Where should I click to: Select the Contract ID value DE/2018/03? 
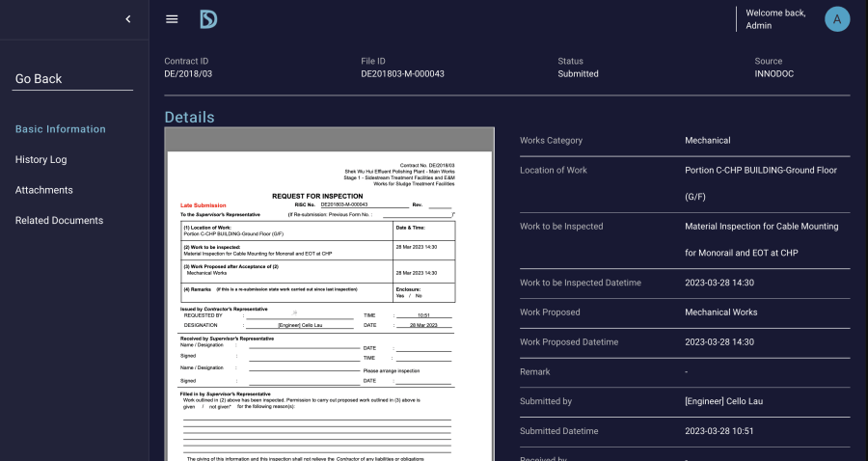[188, 74]
